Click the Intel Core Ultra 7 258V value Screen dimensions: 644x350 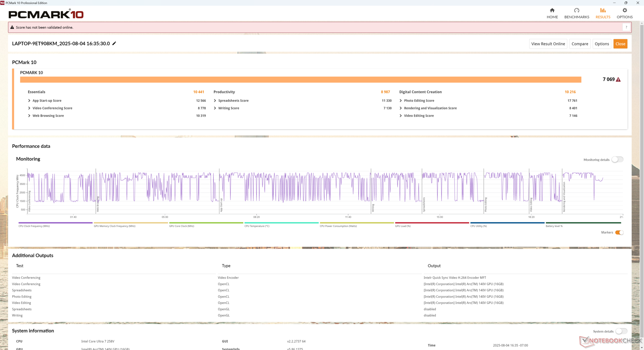98,341
